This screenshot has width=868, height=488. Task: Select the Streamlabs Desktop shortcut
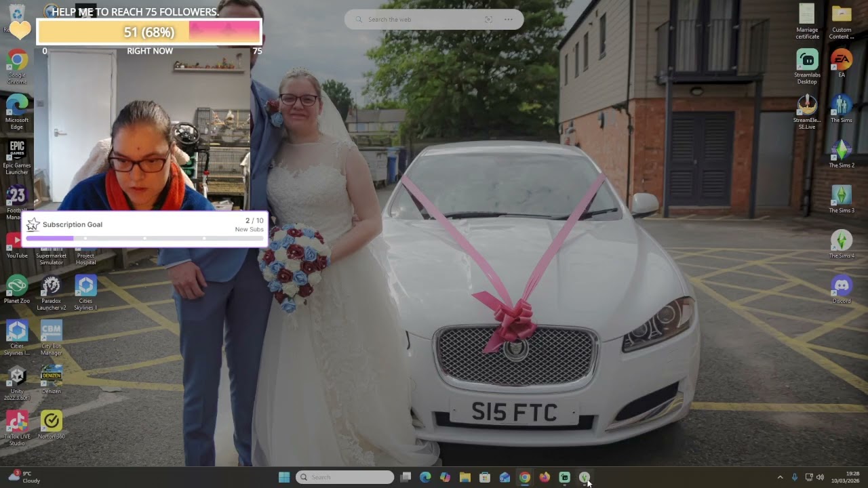(807, 67)
